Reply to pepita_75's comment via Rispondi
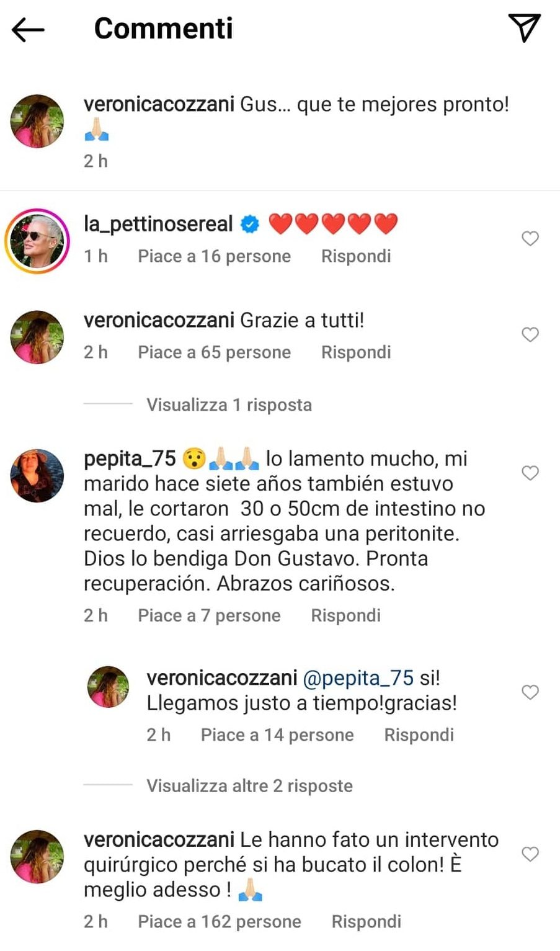 [x=345, y=615]
